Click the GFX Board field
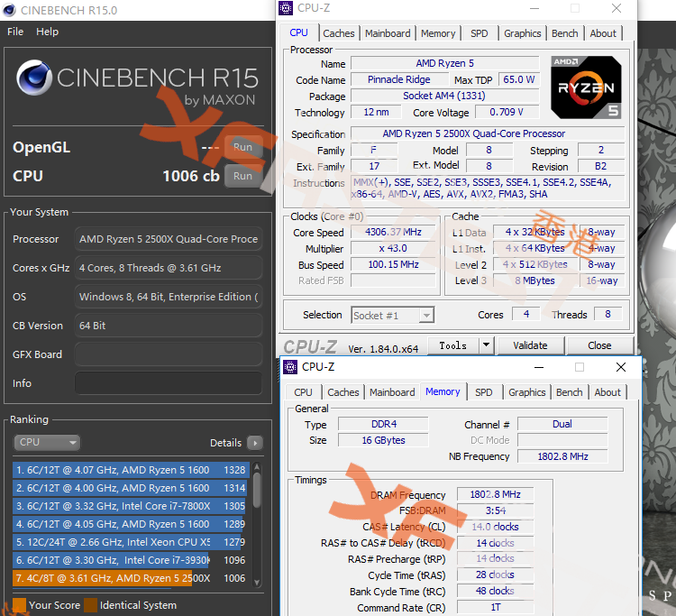 169,354
